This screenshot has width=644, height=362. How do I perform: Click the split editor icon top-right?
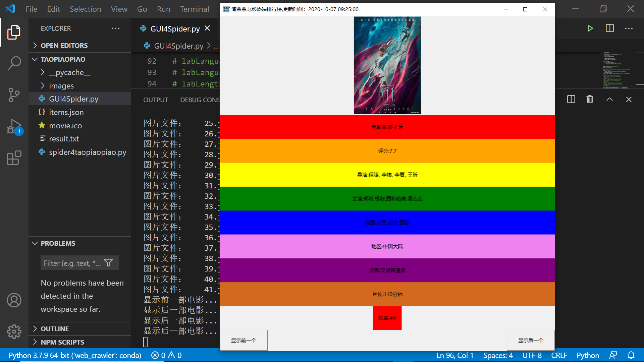click(x=609, y=28)
